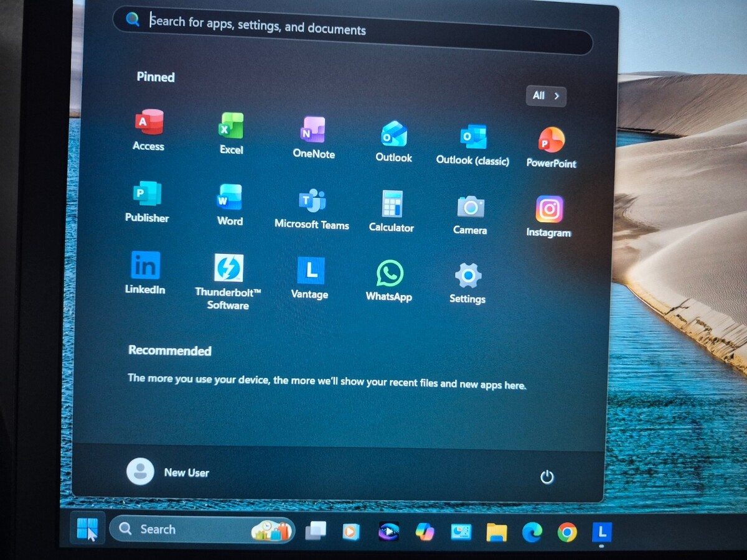Expand the All apps list

pos(546,96)
